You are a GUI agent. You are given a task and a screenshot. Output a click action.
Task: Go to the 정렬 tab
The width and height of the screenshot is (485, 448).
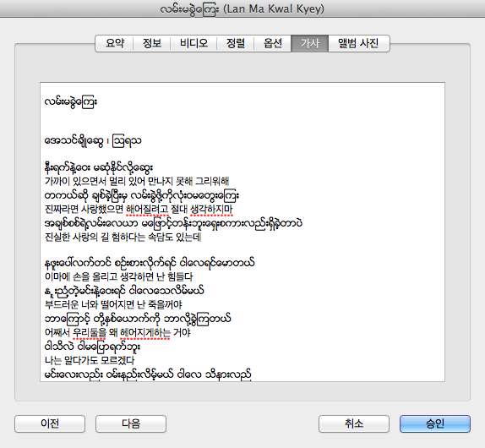236,43
